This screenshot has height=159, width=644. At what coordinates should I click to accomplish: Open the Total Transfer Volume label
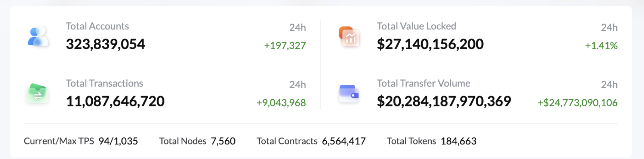[423, 83]
